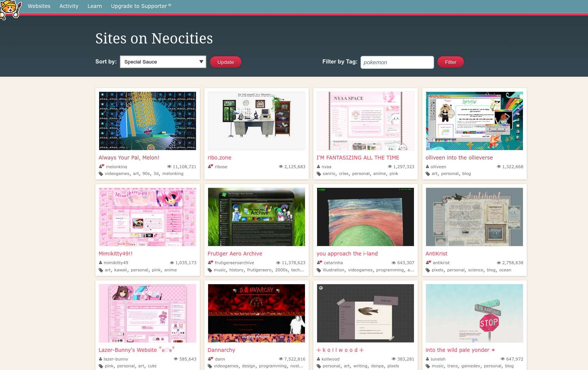Screen dimensions: 588x370
Task: Open the Special Sauce sort dropdown
Action: pos(163,62)
